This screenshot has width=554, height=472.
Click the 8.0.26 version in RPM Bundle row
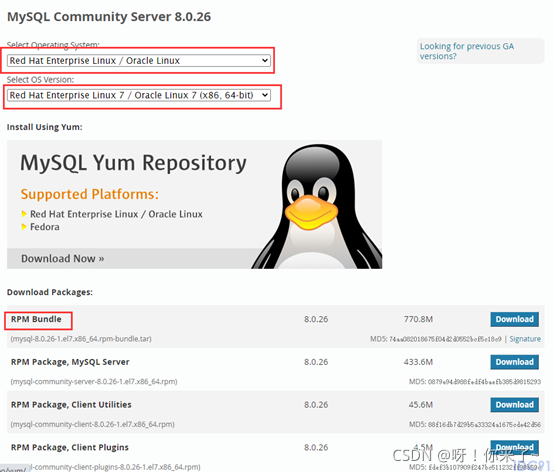coord(316,319)
